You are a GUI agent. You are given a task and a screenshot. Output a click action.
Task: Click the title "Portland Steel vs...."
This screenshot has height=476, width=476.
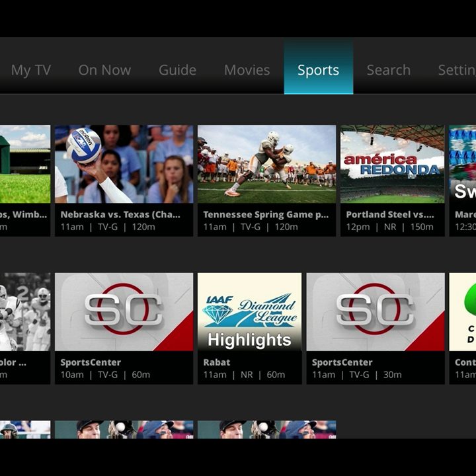390,215
